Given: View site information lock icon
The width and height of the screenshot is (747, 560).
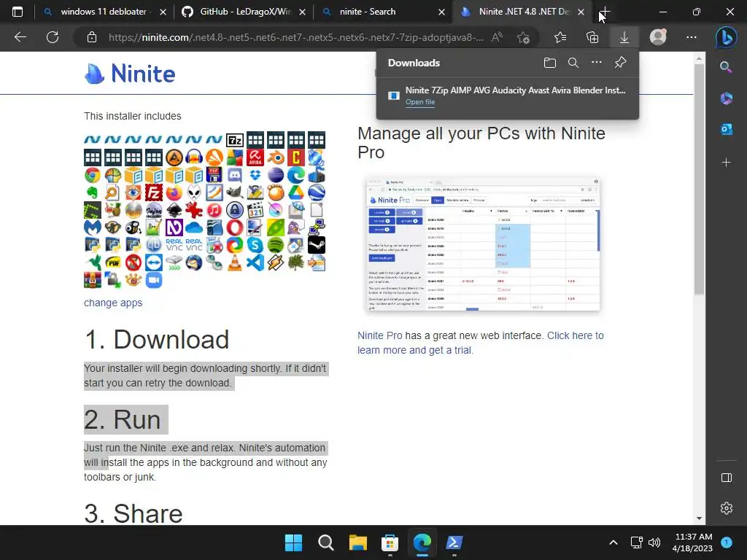Looking at the screenshot, I should point(92,37).
